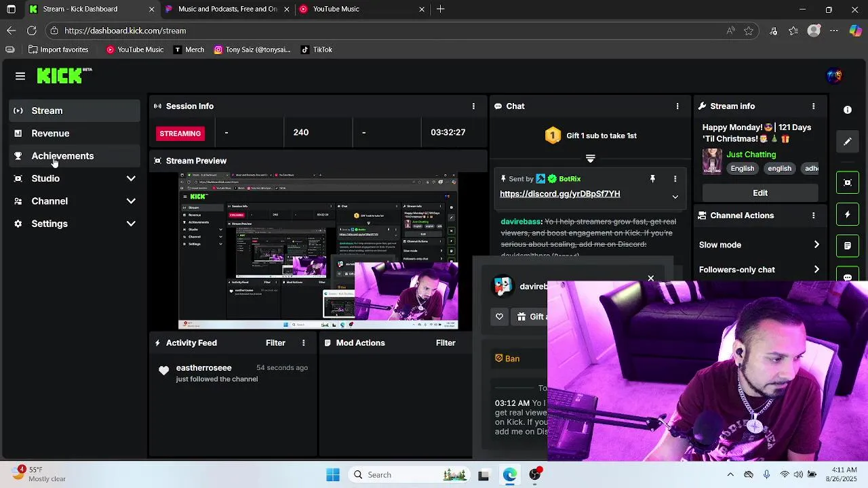Switch to the Music and Podcasts browser tab

click(226, 9)
